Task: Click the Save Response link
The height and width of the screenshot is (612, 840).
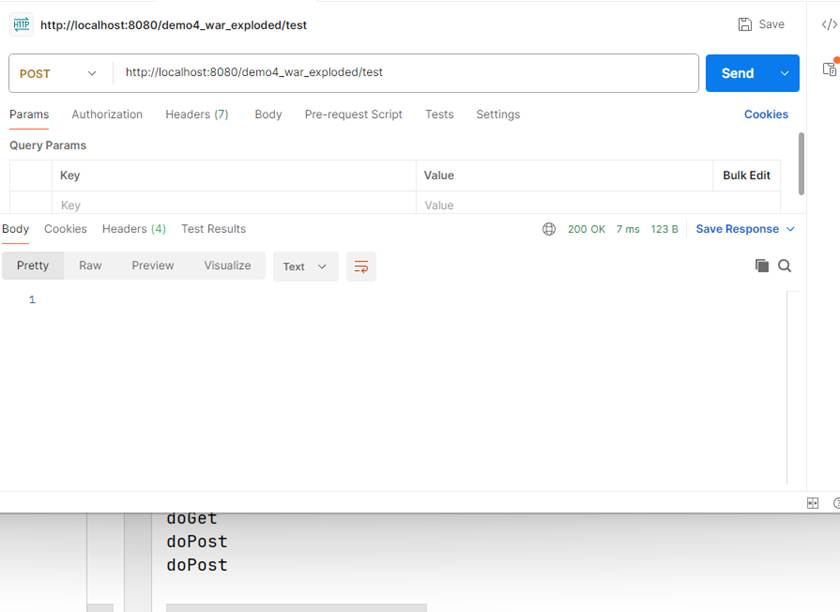Action: point(737,229)
